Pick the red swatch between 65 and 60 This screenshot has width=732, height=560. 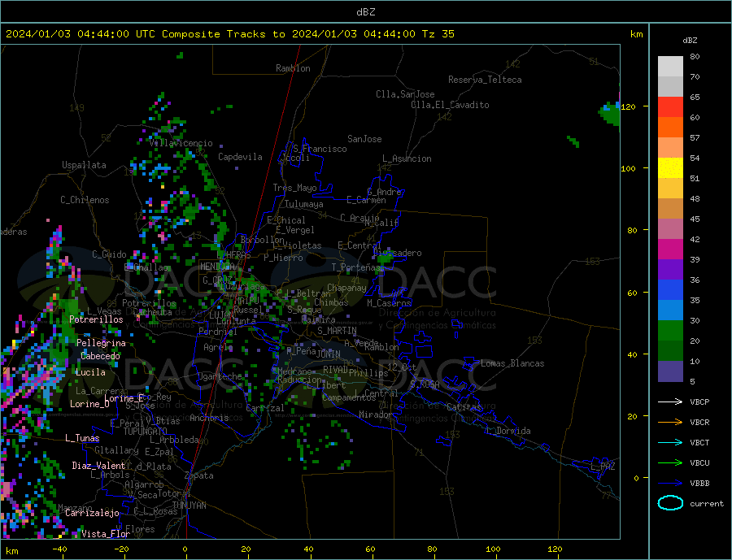click(670, 106)
